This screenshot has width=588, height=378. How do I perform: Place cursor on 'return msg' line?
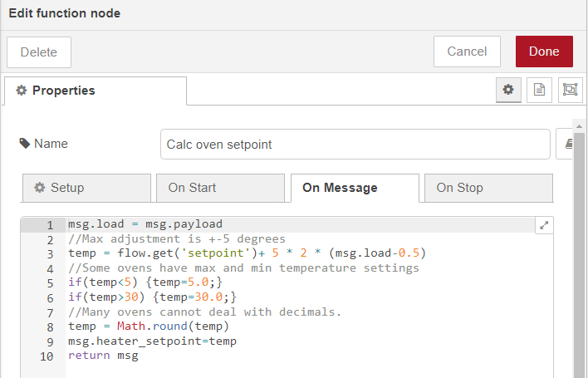pyautogui.click(x=103, y=356)
